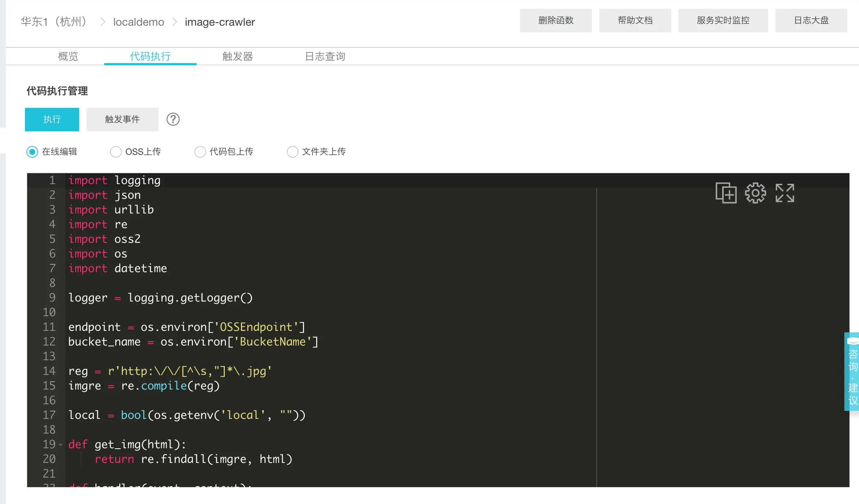This screenshot has width=859, height=504.
Task: Open the editor settings gear icon
Action: [755, 193]
